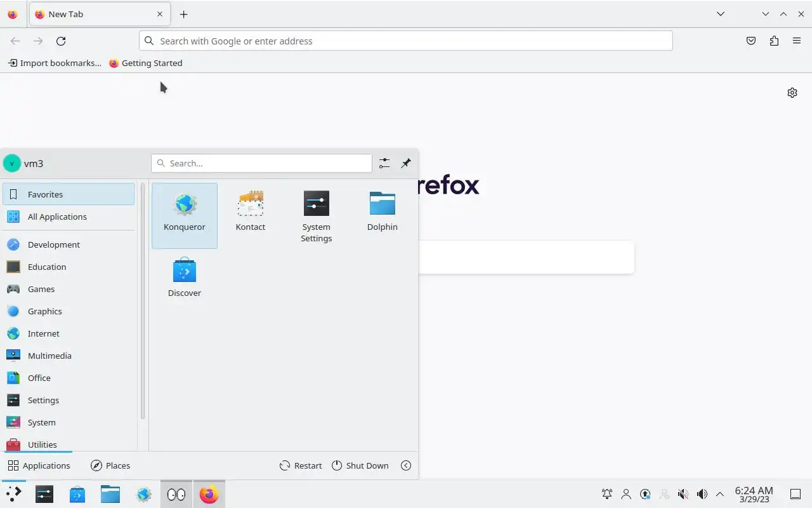Click the Firefox taskbar entry

pyautogui.click(x=209, y=494)
